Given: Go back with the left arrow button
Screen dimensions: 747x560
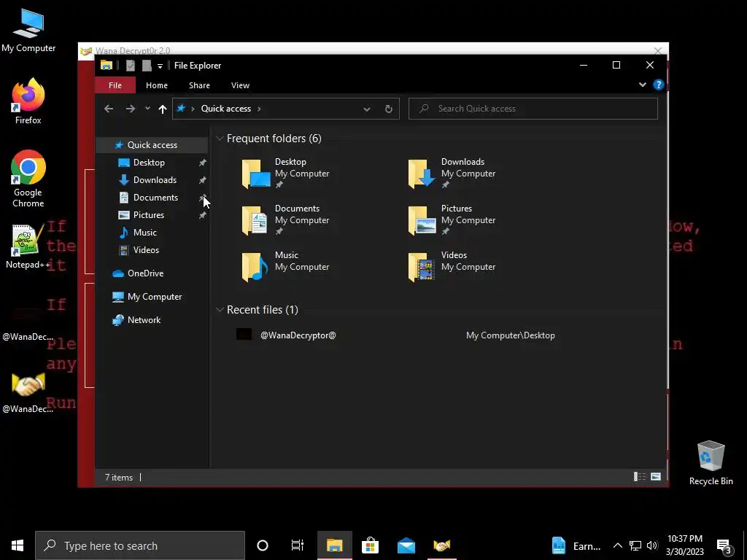Looking at the screenshot, I should coord(109,109).
